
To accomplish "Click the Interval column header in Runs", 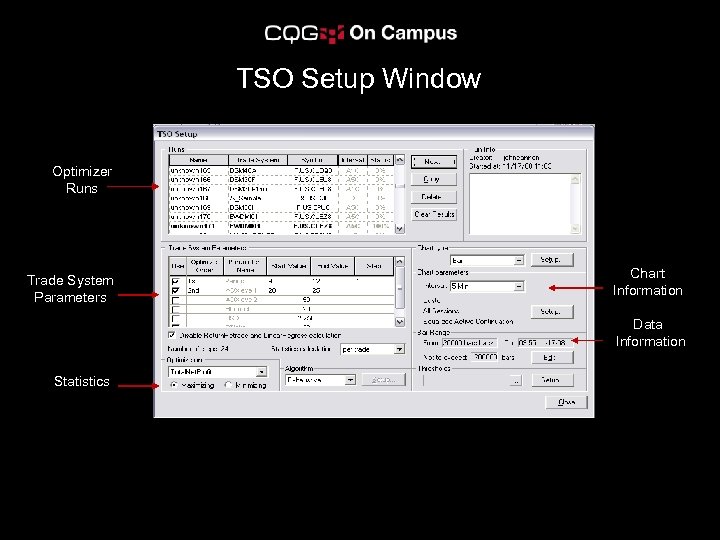I will [x=353, y=160].
